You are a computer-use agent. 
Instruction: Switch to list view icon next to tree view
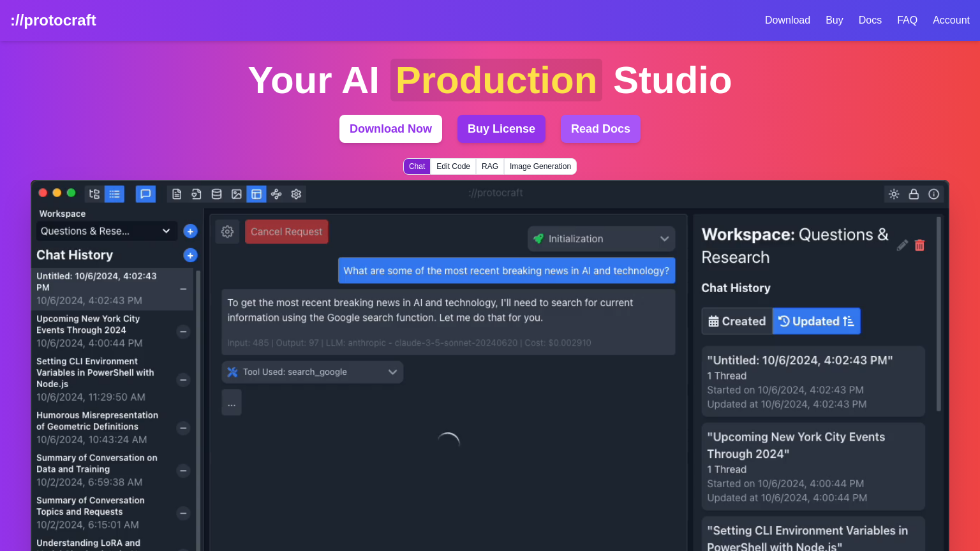114,194
